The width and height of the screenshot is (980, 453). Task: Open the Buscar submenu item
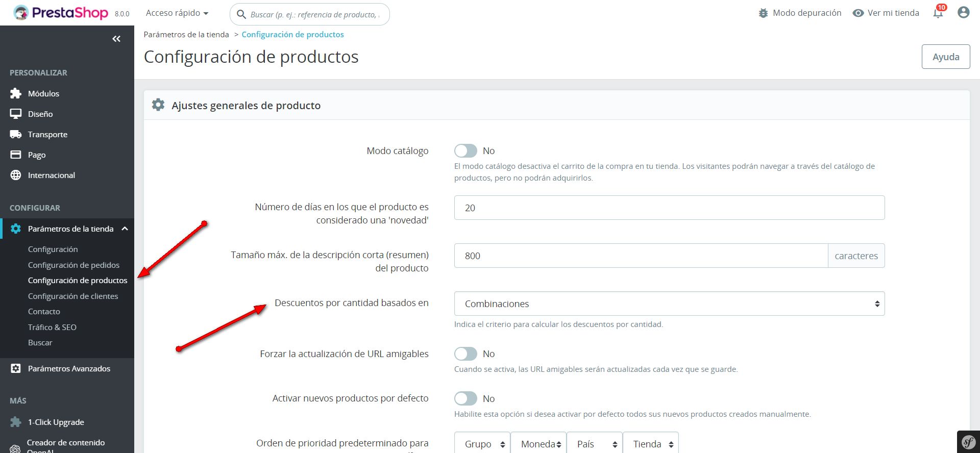(40, 342)
